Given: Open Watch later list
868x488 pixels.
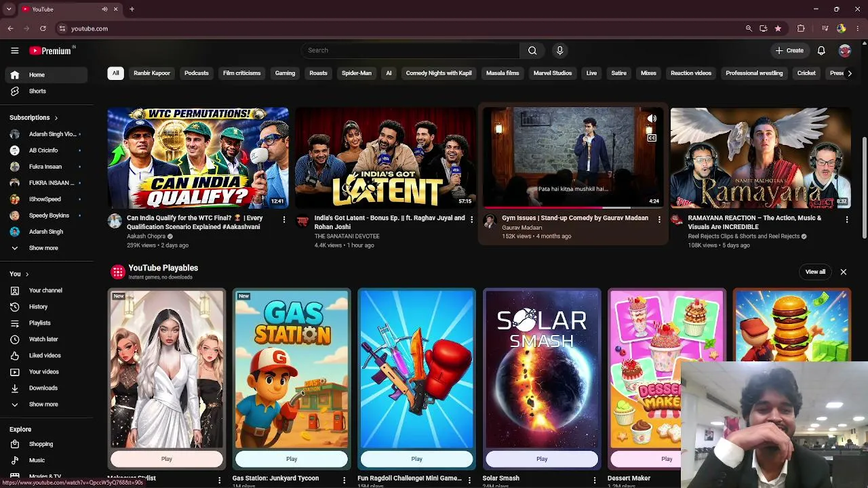Looking at the screenshot, I should [45, 339].
